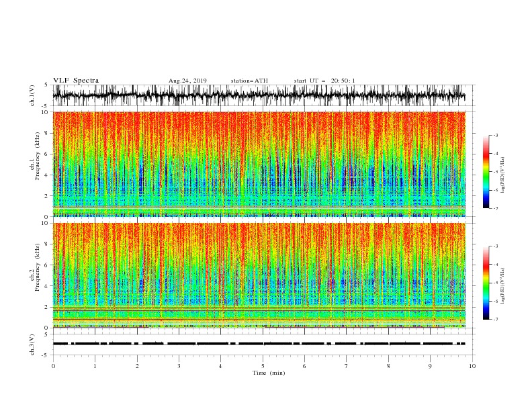Click inside the ch.1 spectrogram panel
This screenshot has width=532, height=411.
pyautogui.click(x=259, y=164)
